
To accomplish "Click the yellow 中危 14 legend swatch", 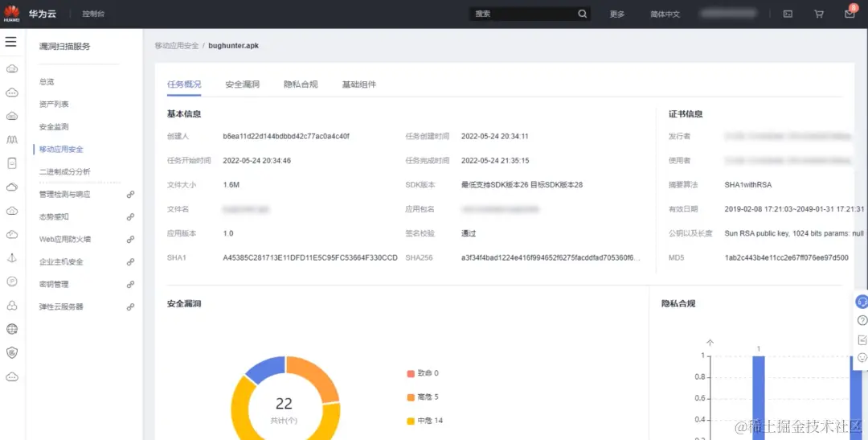I will click(x=411, y=421).
